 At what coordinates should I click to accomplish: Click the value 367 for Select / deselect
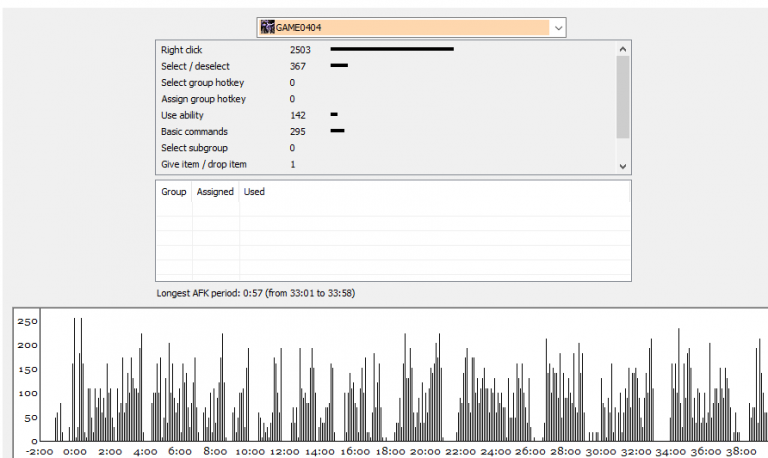coord(297,66)
